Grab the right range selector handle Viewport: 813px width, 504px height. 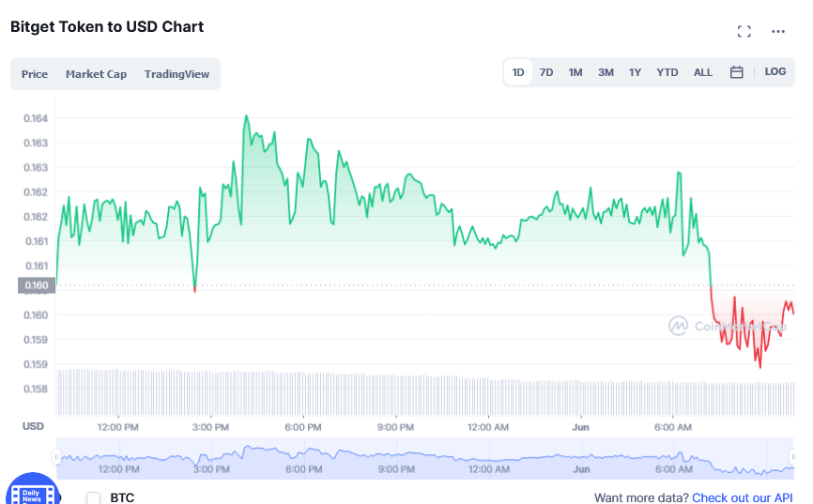pyautogui.click(x=792, y=457)
